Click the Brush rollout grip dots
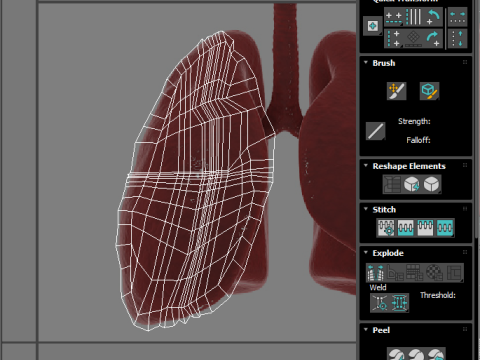Screen dimensions: 480x360 [x=465, y=62]
